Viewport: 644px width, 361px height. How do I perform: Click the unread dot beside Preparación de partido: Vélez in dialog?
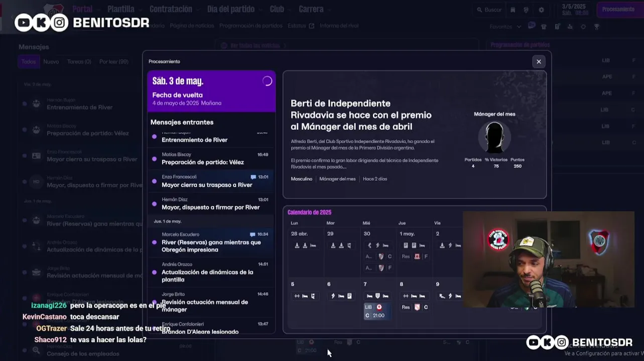[x=154, y=159]
